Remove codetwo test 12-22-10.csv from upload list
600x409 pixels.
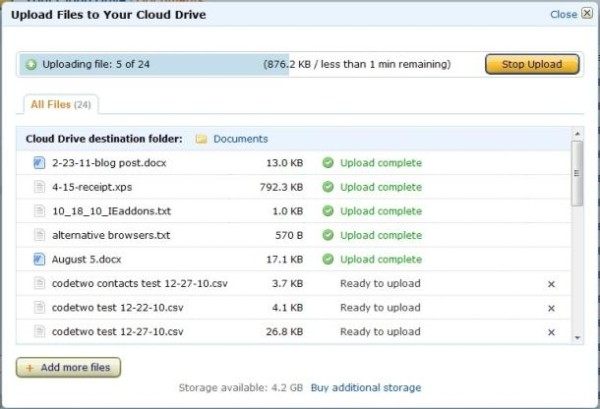[x=551, y=308]
